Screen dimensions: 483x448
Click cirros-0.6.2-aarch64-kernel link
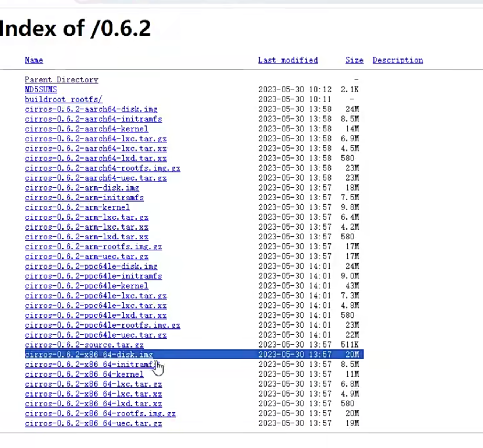point(86,129)
